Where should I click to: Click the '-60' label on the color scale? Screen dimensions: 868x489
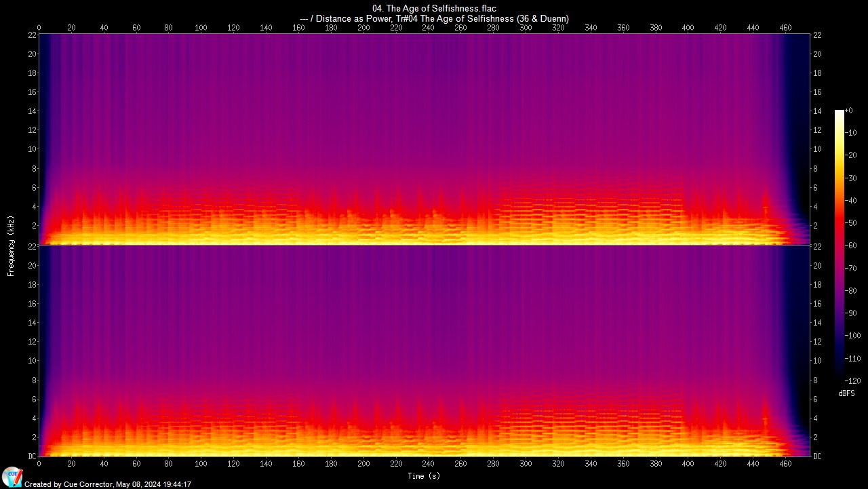point(852,246)
